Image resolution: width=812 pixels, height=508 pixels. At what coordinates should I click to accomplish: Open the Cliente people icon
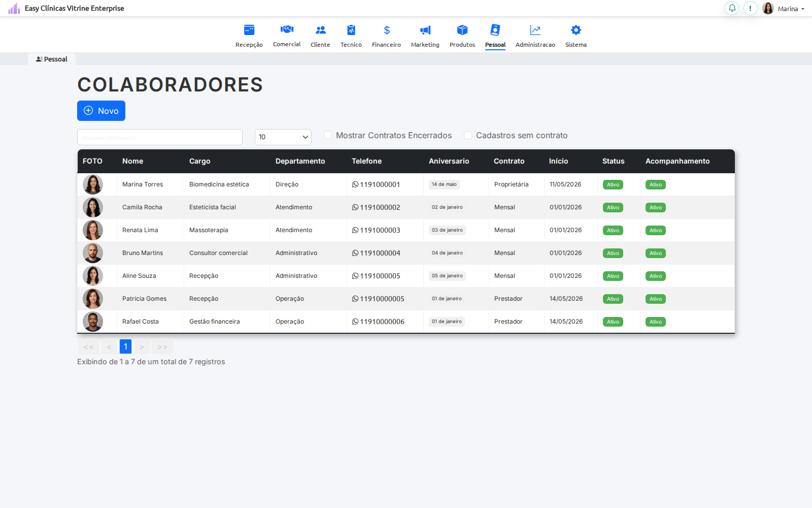(320, 30)
